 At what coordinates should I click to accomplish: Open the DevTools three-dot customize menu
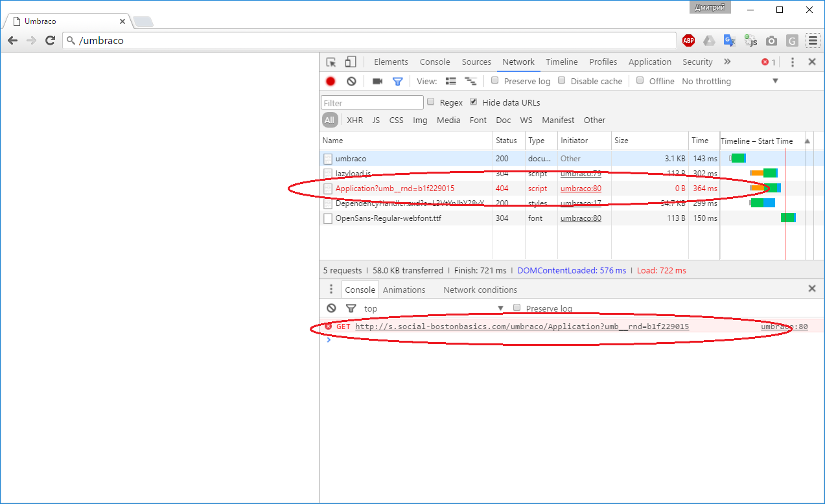pos(792,62)
